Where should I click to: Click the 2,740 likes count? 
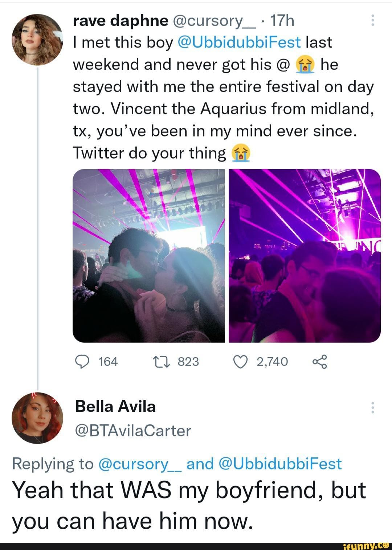pos(272,361)
